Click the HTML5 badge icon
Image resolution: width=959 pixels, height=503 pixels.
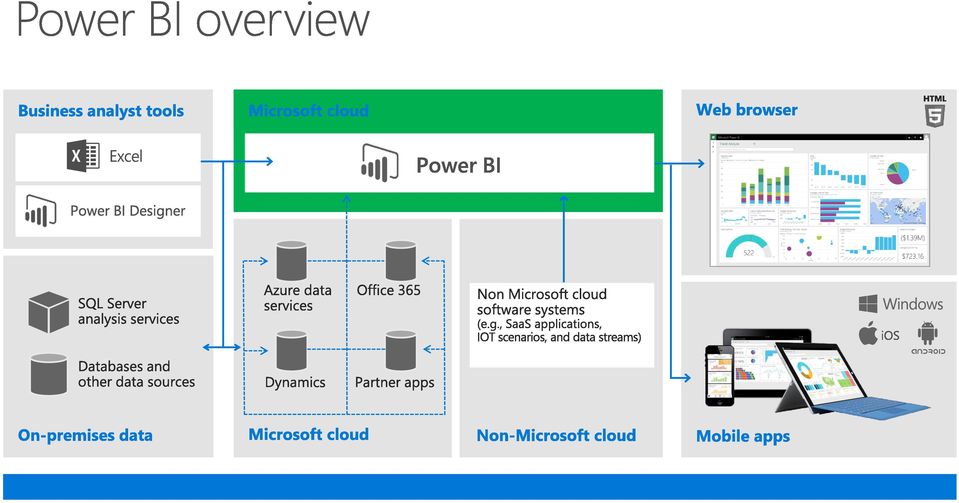click(935, 111)
